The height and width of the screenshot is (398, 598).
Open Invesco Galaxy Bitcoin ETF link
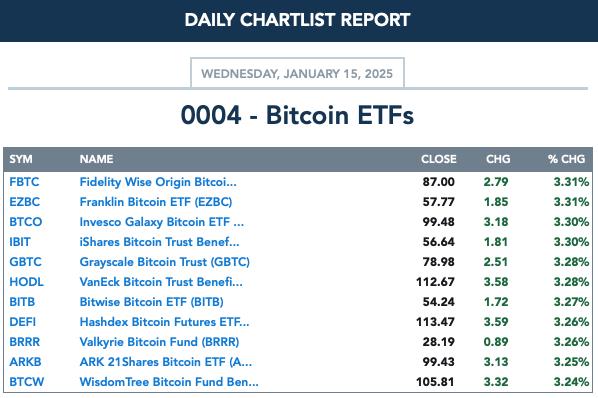pyautogui.click(x=162, y=222)
